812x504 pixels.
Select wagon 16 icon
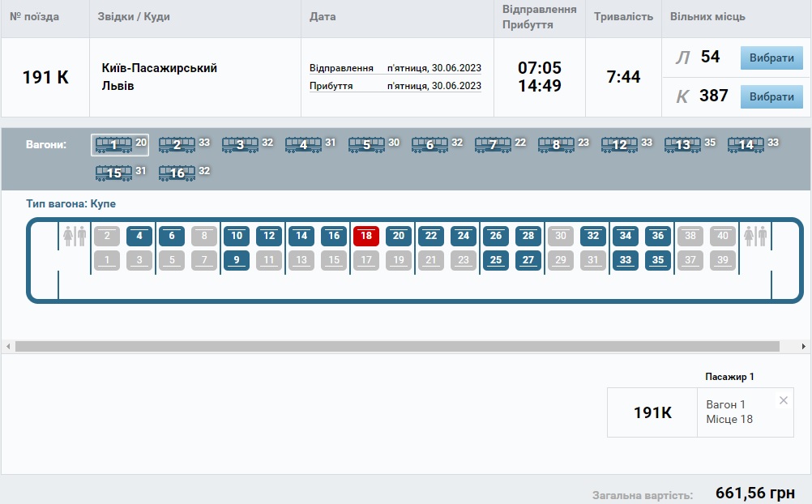(177, 173)
